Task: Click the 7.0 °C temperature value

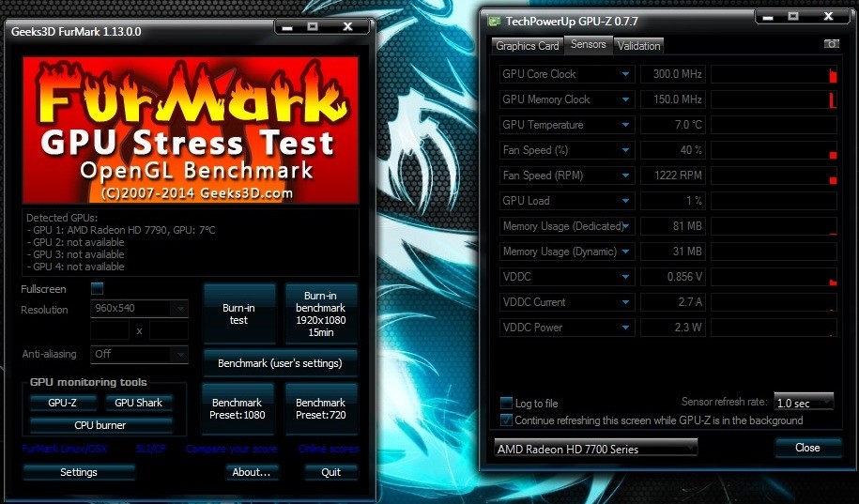Action: point(672,125)
